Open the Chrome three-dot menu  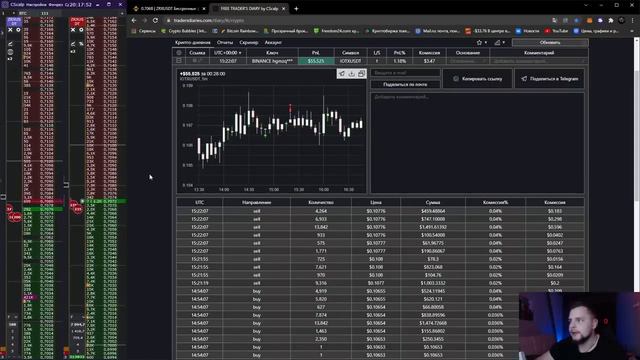tap(632, 20)
